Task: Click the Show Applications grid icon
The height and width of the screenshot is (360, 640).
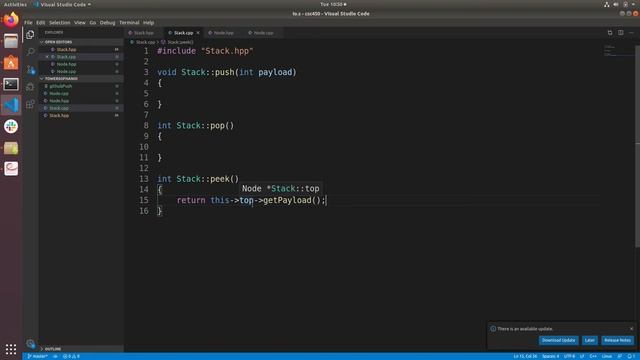Action: [11, 349]
